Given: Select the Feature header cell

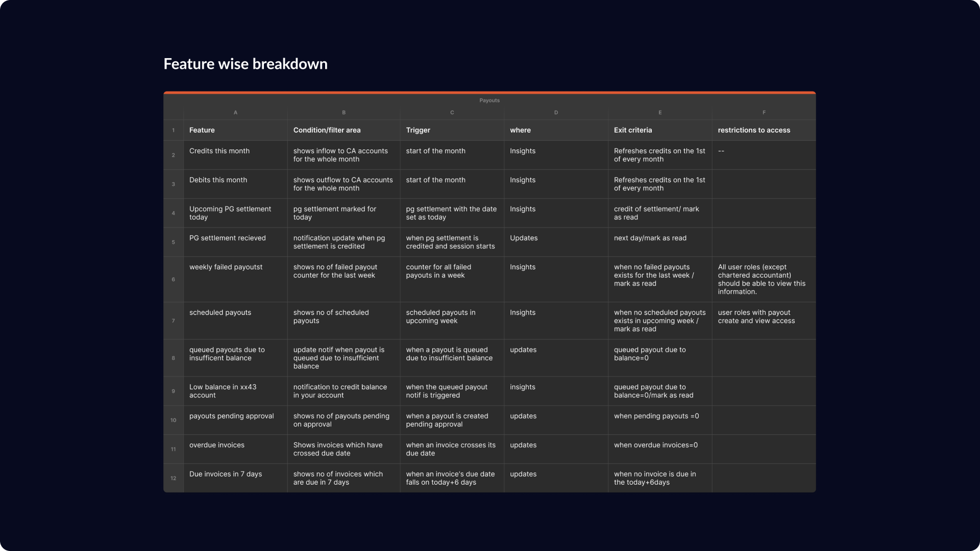Looking at the screenshot, I should click(235, 130).
